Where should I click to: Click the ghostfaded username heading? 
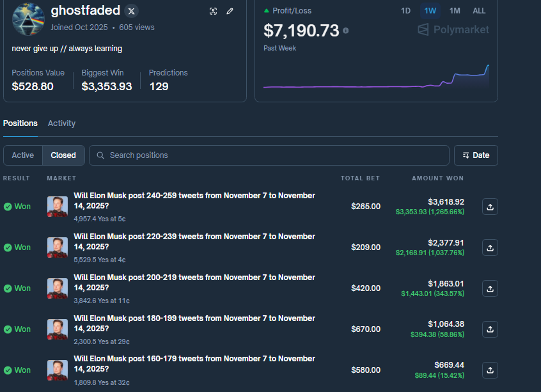tap(85, 10)
